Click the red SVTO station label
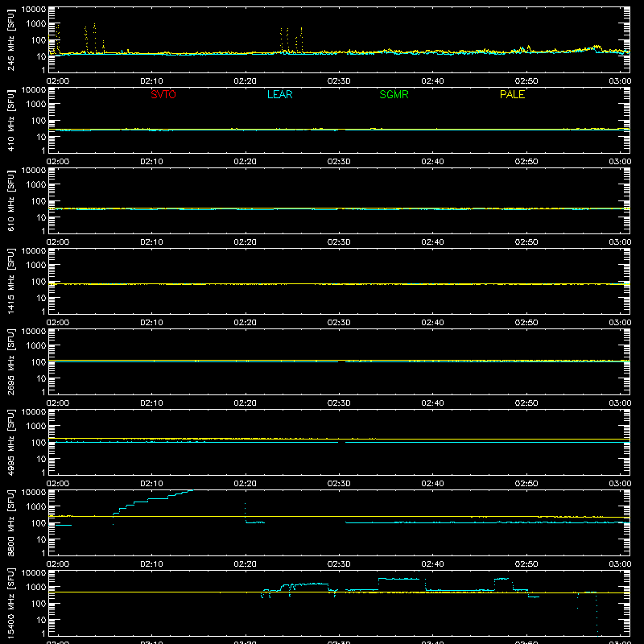 click(163, 94)
